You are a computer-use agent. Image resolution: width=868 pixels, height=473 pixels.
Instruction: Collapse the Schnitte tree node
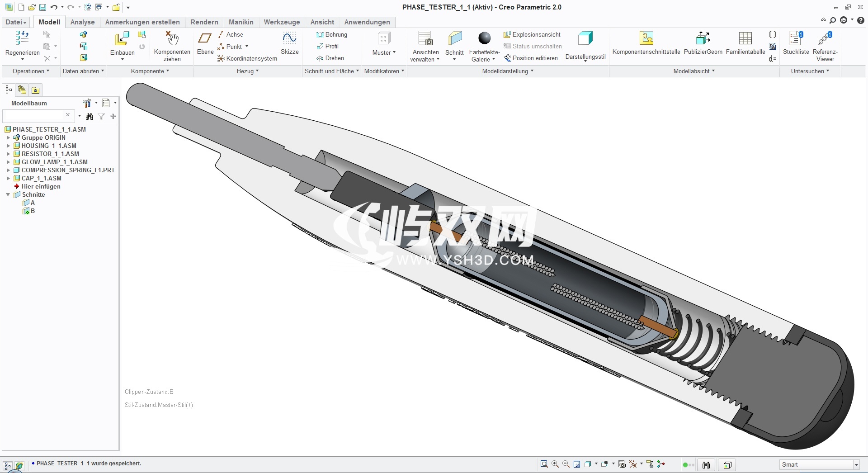8,194
